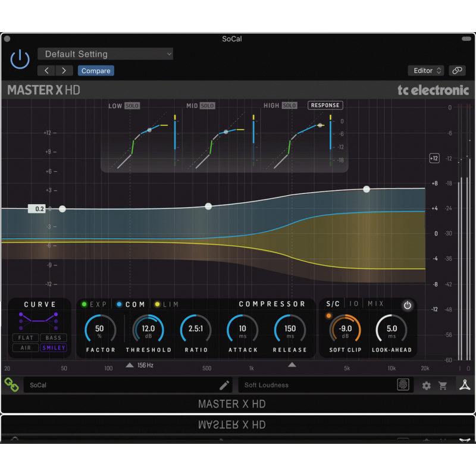Open the settings gear icon
Screen dimensions: 476x476
point(426,386)
